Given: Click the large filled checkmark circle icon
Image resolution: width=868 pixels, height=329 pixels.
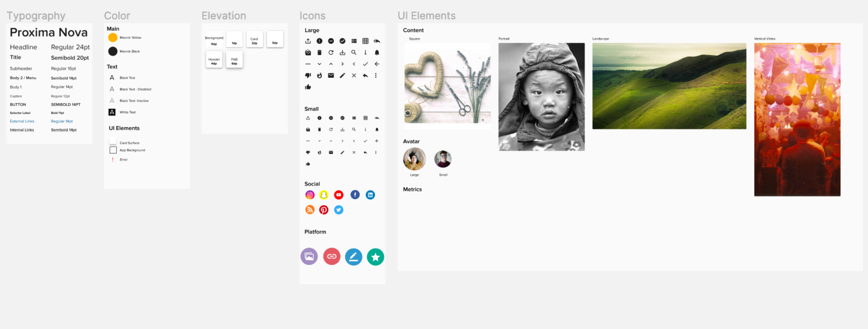Looking at the screenshot, I should (x=342, y=41).
